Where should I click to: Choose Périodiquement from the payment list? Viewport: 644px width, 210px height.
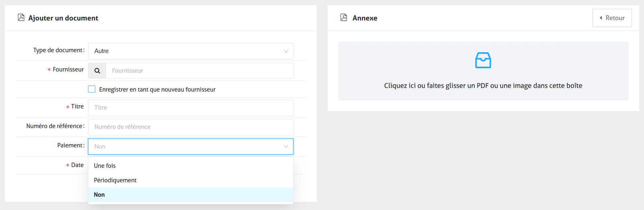pos(115,180)
